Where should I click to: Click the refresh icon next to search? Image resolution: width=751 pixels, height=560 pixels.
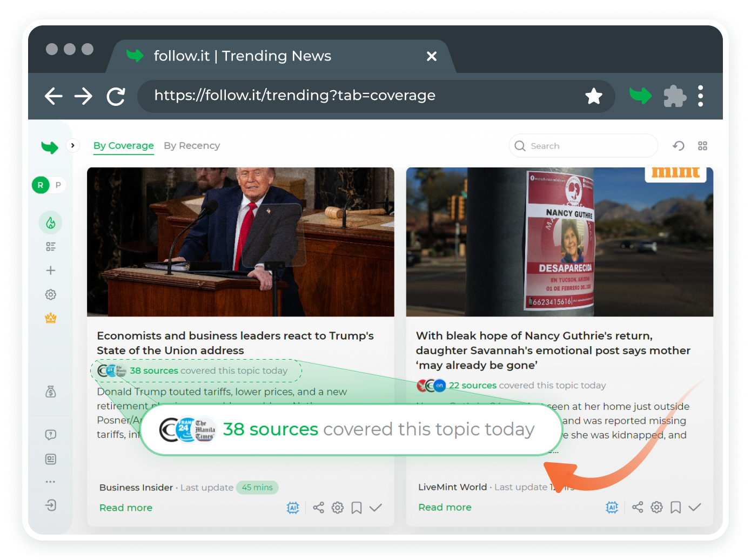pyautogui.click(x=679, y=146)
